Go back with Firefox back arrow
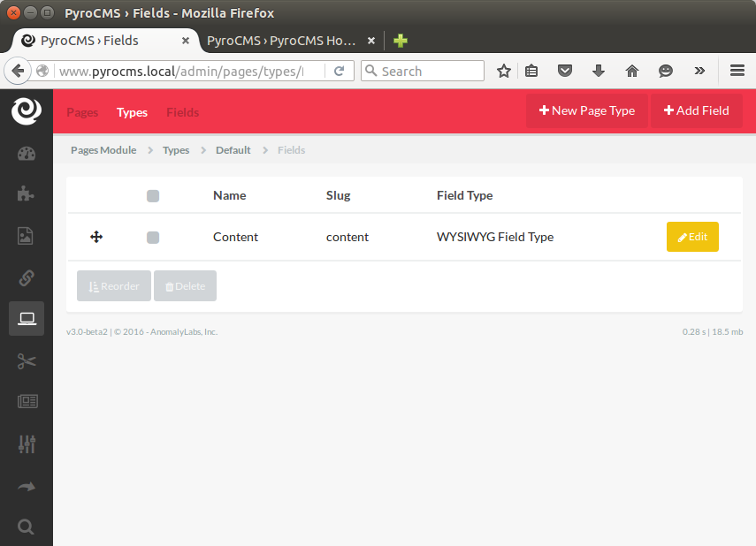 18,72
